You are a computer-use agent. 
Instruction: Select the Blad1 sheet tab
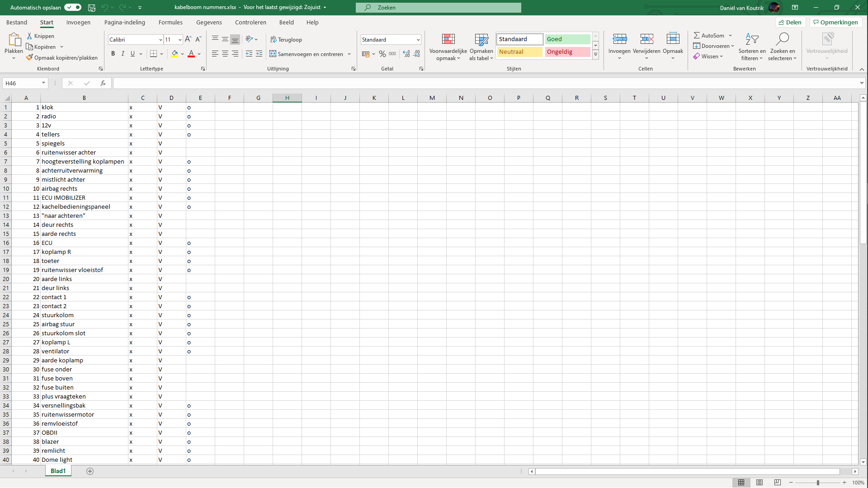pos(58,471)
